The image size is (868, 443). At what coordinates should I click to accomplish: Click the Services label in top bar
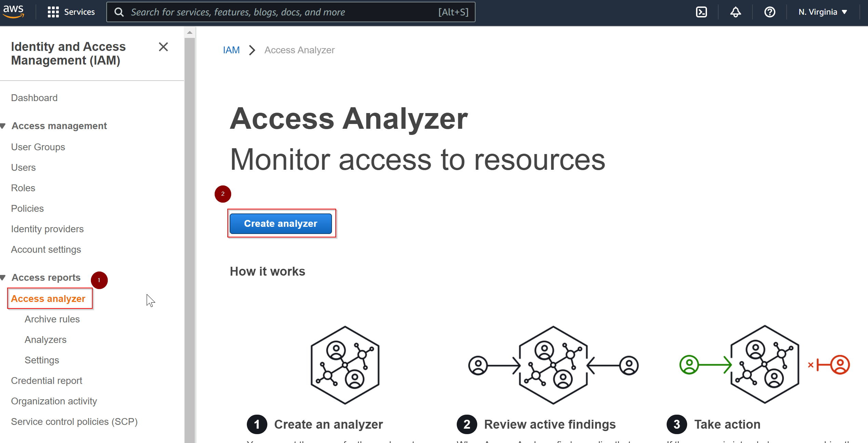(x=79, y=12)
